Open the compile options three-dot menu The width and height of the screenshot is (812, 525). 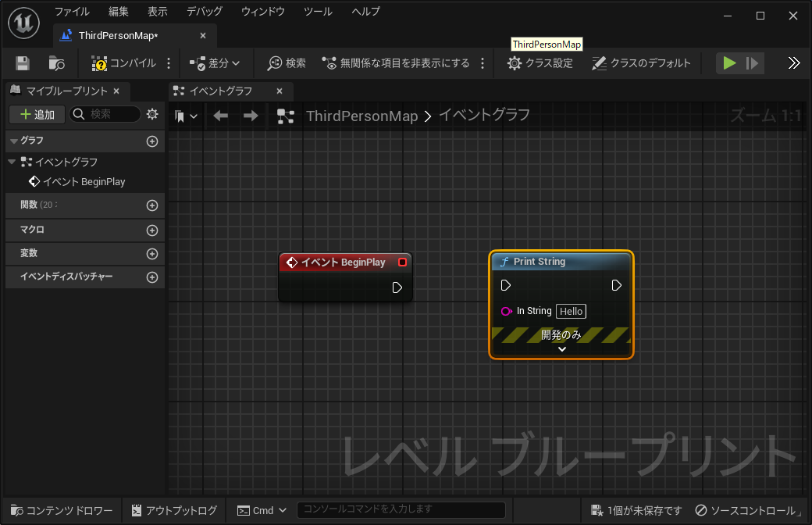point(169,63)
